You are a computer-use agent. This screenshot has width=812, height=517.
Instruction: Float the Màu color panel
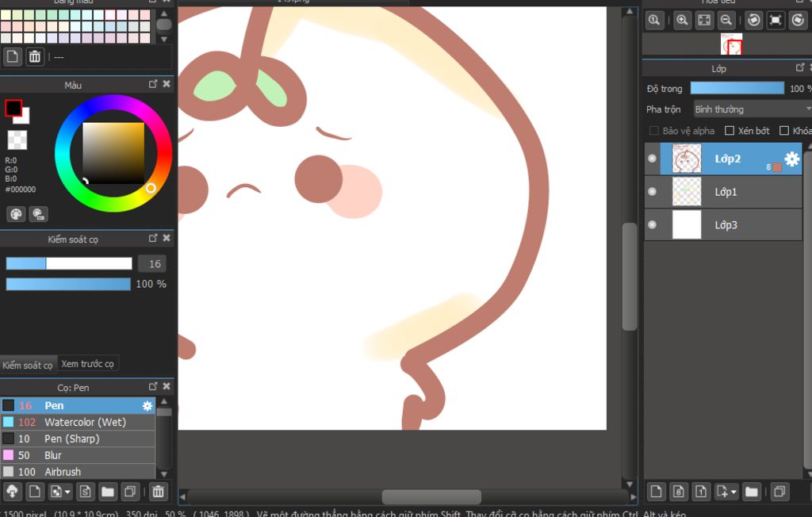[153, 84]
